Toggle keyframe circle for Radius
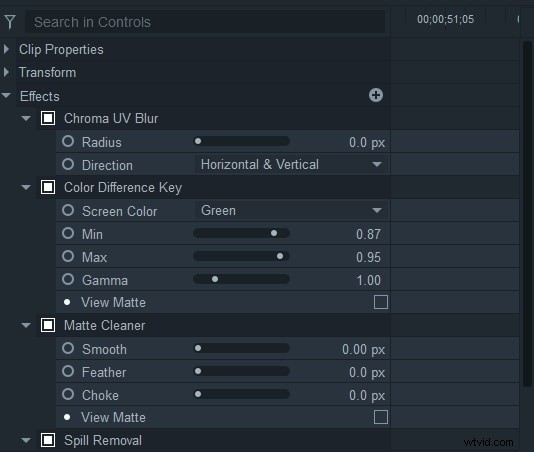The height and width of the screenshot is (452, 534). point(68,141)
